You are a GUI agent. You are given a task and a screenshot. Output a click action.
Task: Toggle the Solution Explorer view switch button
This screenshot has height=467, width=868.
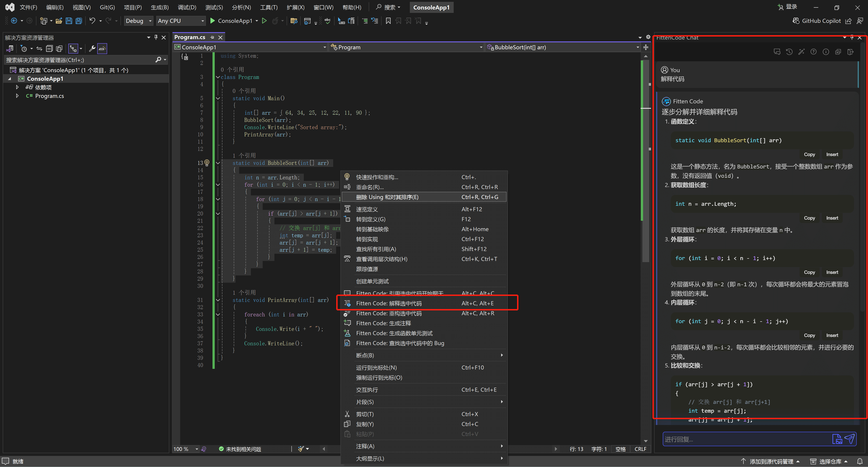coord(10,49)
